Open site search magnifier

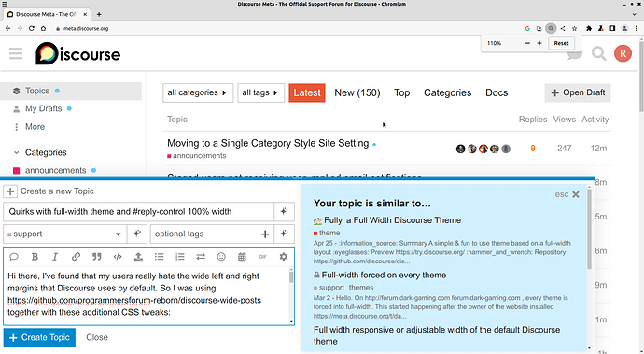(599, 53)
